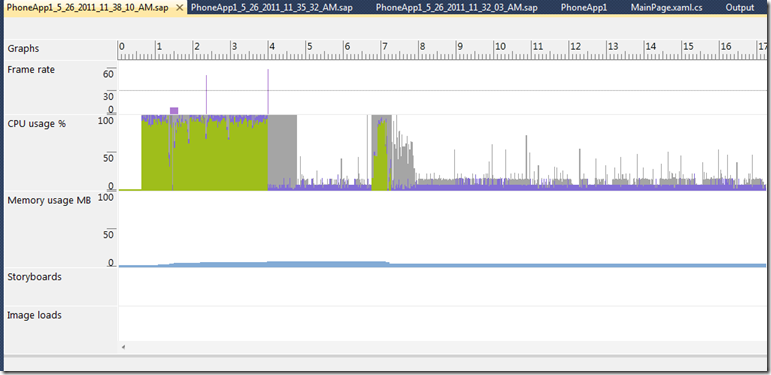Click the purple frame rate spike near 4 seconds
This screenshot has height=375, width=771.
[x=268, y=91]
